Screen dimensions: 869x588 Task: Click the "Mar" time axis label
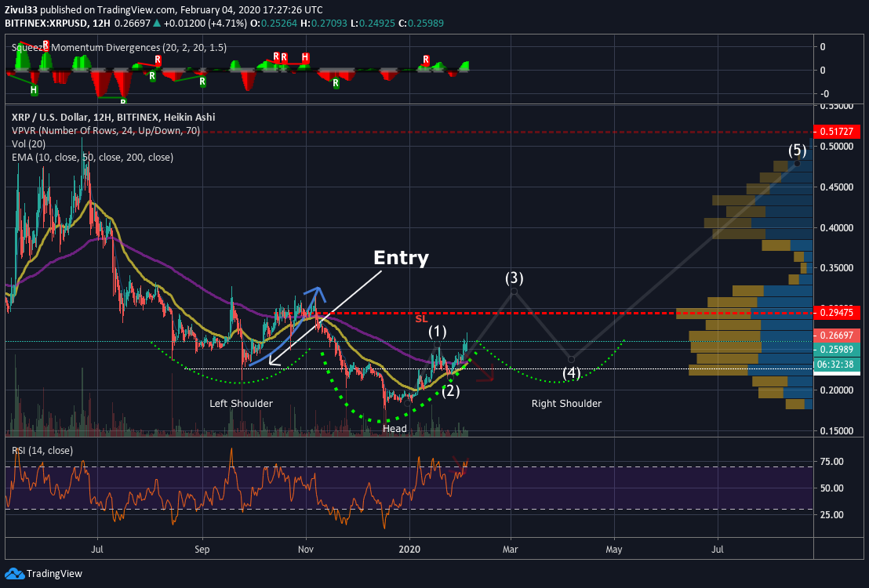click(511, 550)
